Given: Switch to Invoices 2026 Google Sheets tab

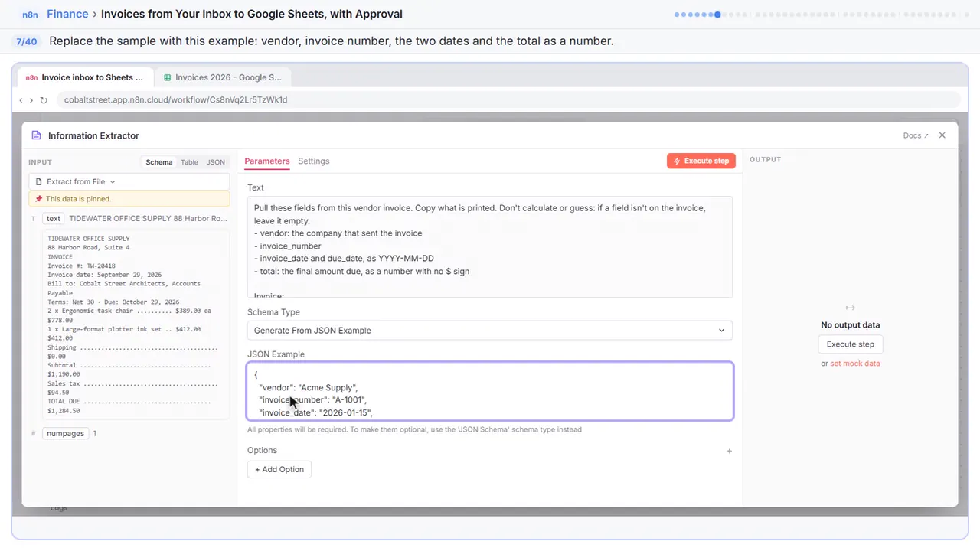Looking at the screenshot, I should [222, 77].
